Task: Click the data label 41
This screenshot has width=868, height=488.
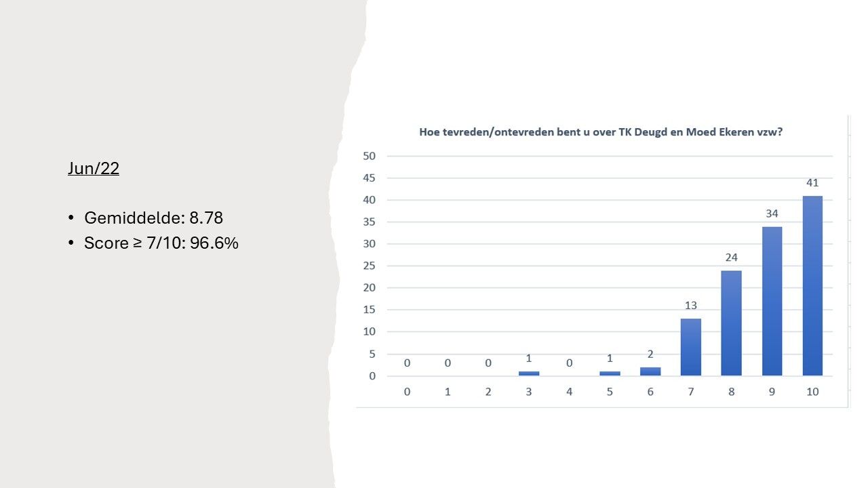Action: [x=812, y=183]
